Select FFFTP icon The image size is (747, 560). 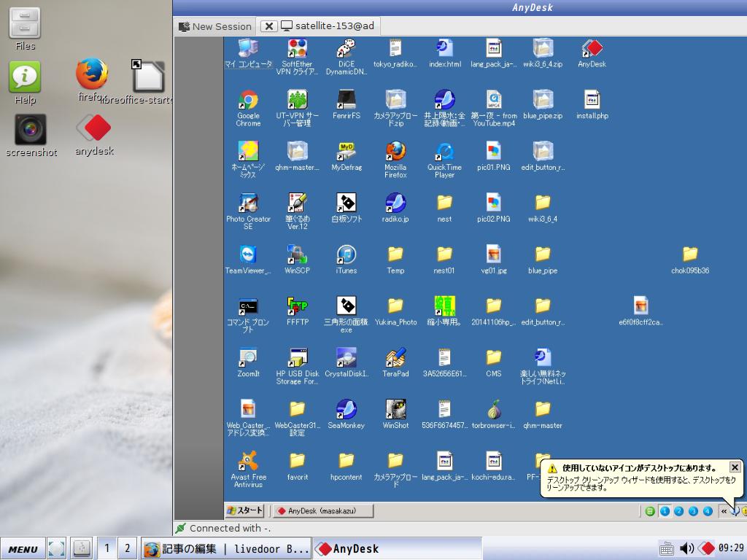298,311
